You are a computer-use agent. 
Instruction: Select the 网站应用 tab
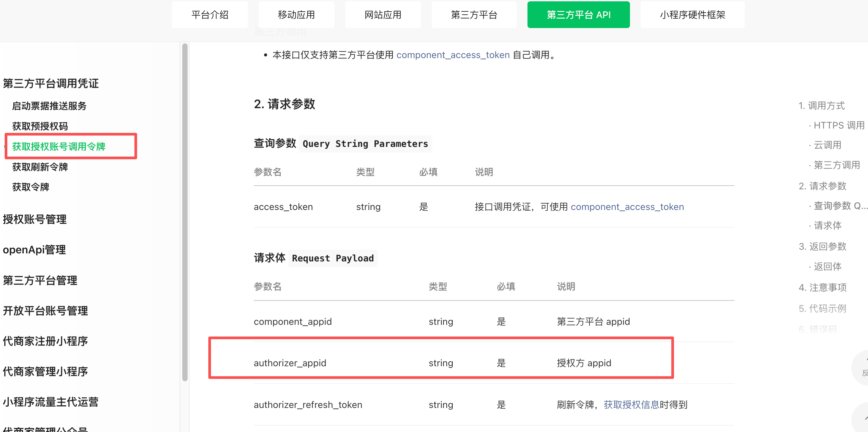click(x=383, y=15)
